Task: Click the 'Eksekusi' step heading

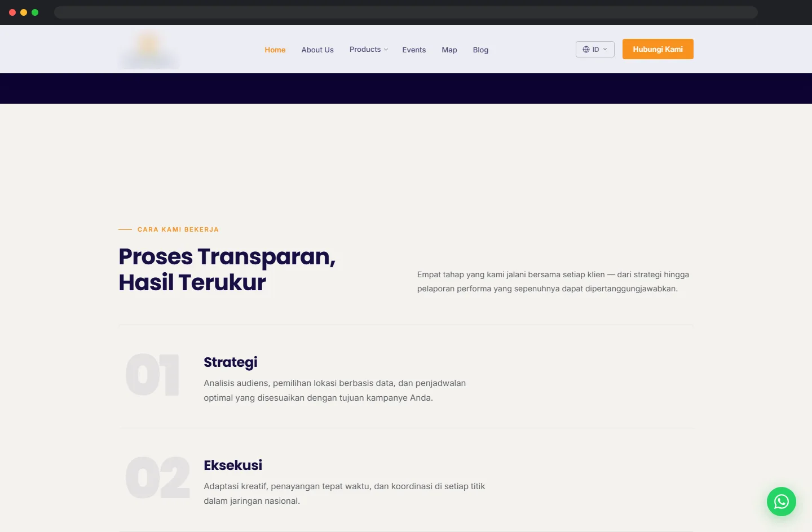Action: point(233,465)
